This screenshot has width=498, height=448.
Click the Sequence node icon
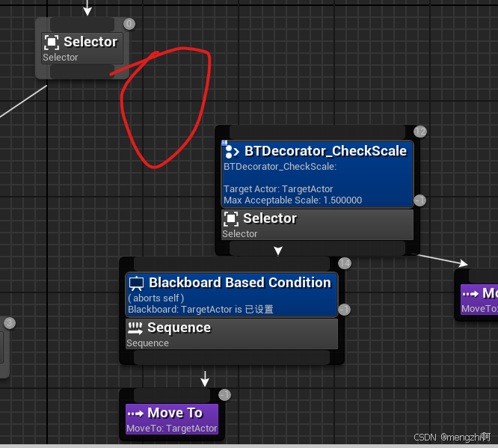[x=135, y=328]
